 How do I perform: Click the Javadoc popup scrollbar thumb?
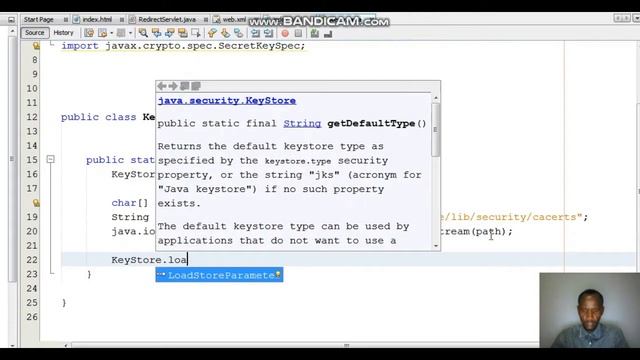436,129
